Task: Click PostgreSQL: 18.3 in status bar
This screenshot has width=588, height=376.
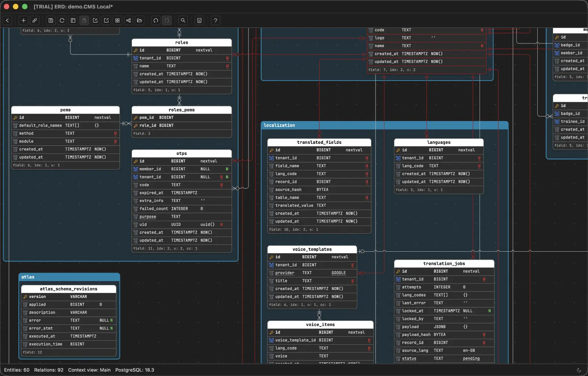Action: point(135,370)
